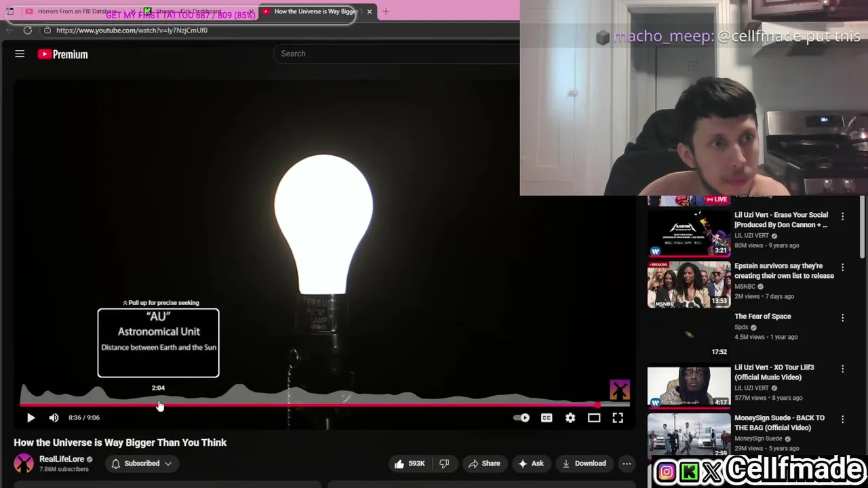868x488 pixels.
Task: Toggle closed captions CC button
Action: pyautogui.click(x=547, y=418)
